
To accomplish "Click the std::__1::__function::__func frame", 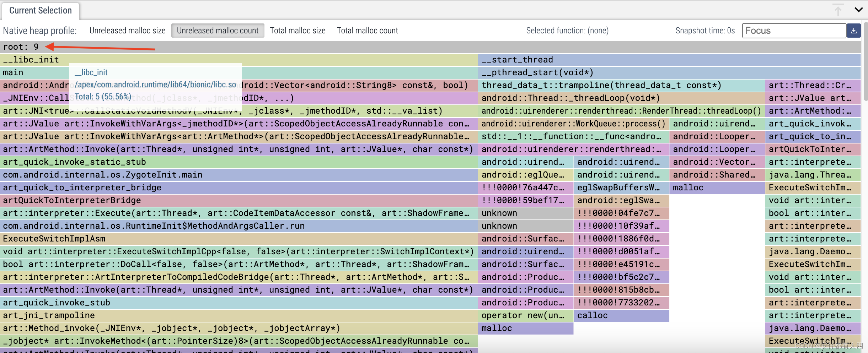I will [574, 136].
